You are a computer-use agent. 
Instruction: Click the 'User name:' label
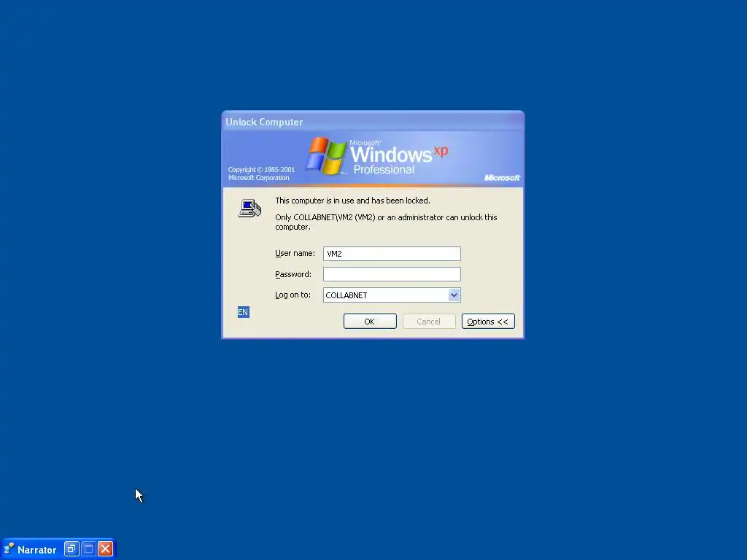coord(295,253)
